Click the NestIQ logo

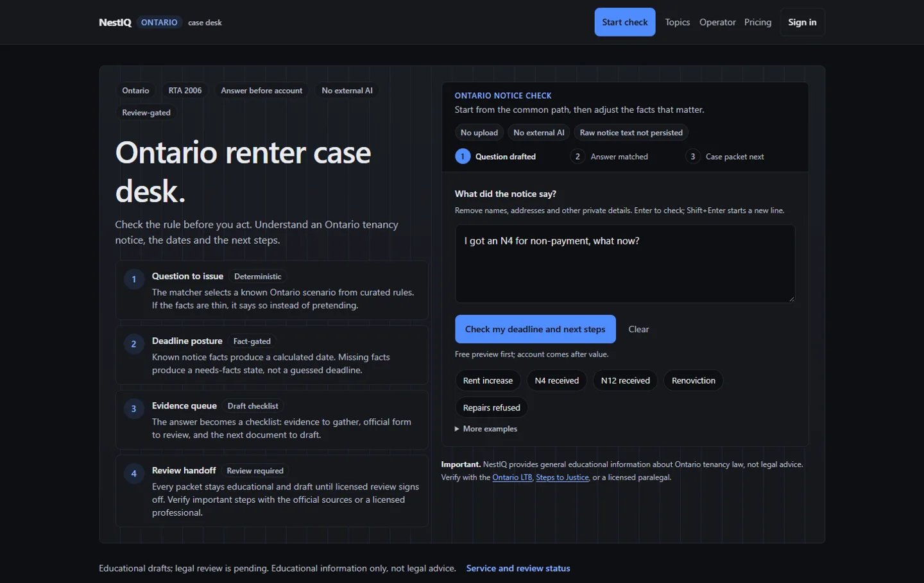(115, 22)
